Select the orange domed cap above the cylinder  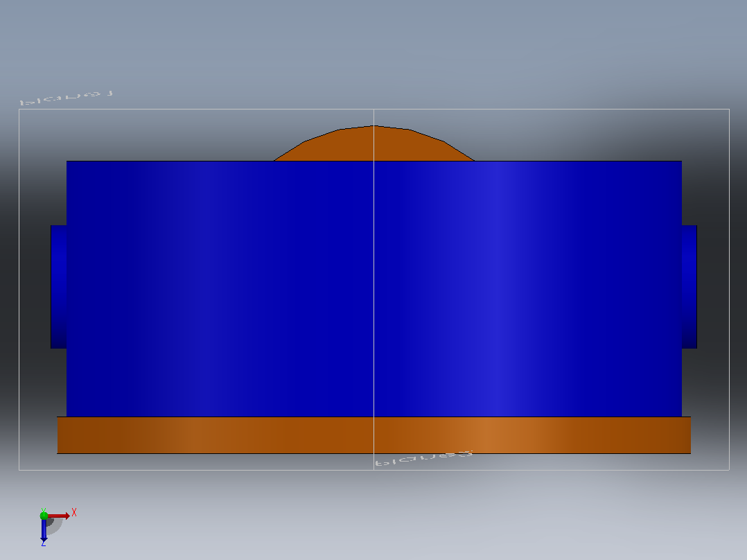tap(374, 143)
